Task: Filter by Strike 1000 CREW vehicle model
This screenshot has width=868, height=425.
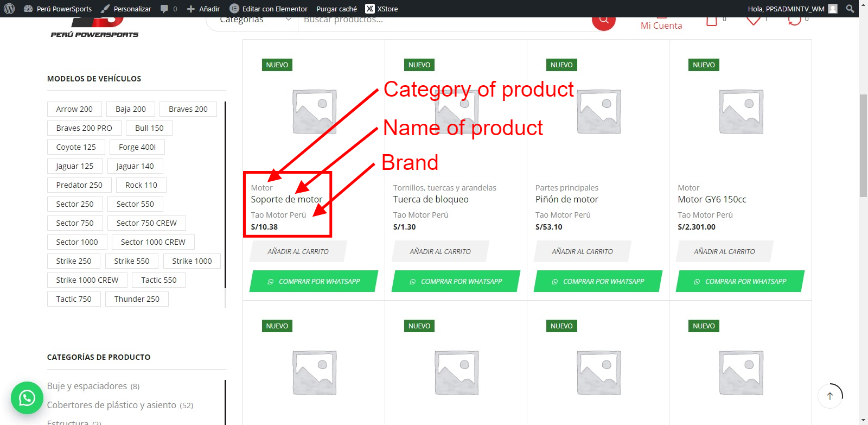Action: (87, 280)
